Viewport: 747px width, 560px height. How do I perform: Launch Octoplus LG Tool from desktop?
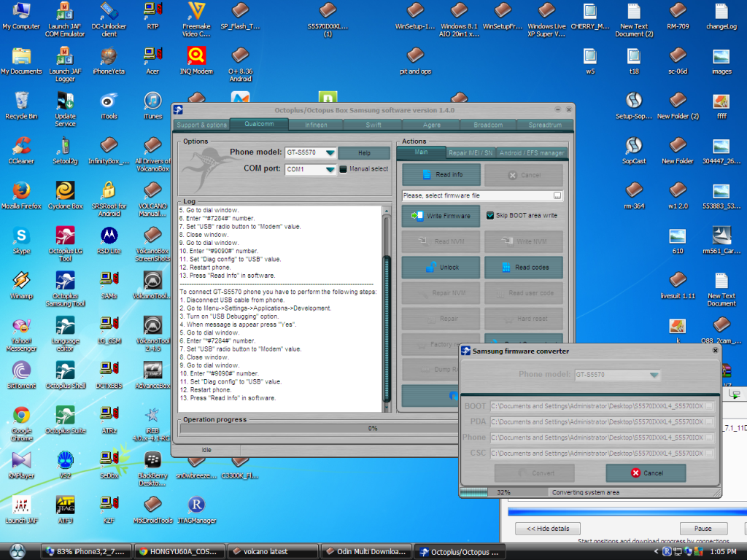coord(65,244)
